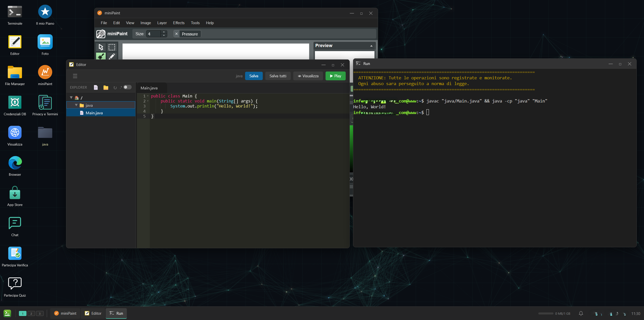
Task: Select the brush tool in miniPaint
Action: pyautogui.click(x=101, y=56)
